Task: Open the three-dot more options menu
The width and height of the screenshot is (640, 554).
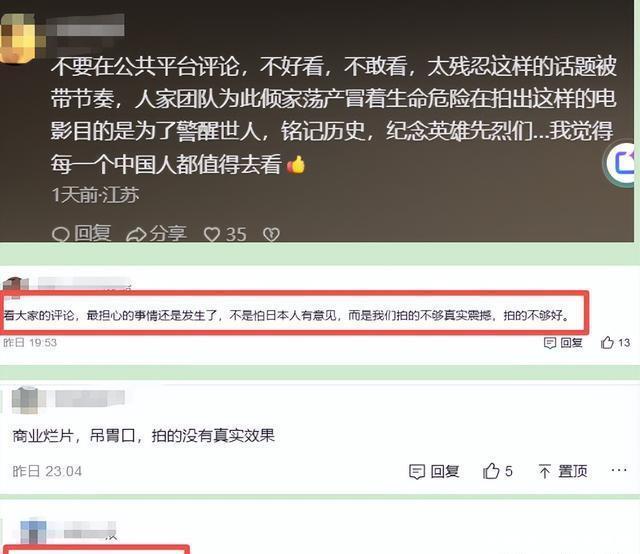Action: pos(619,470)
